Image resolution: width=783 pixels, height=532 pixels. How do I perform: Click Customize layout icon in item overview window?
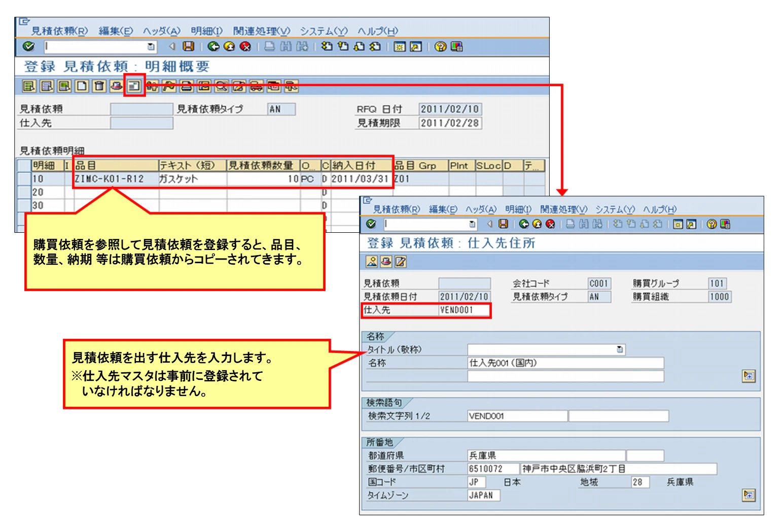tap(457, 47)
